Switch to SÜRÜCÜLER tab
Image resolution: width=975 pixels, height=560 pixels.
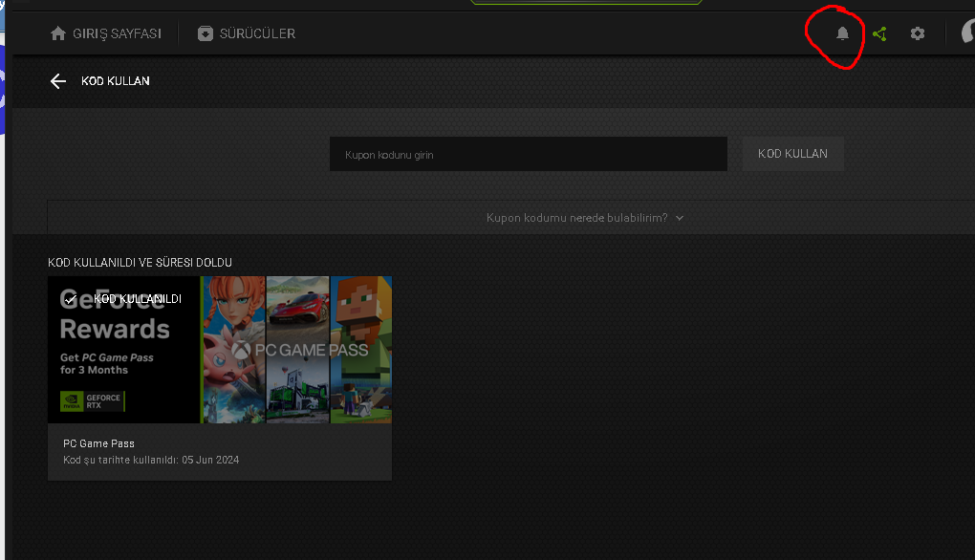pos(247,33)
